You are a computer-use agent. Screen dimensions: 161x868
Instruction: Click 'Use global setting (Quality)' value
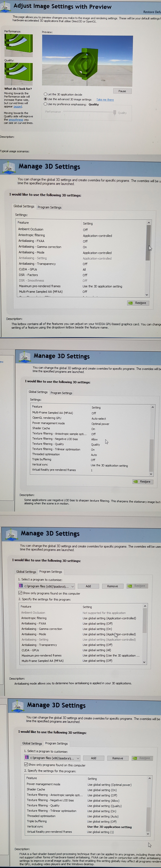point(105,806)
